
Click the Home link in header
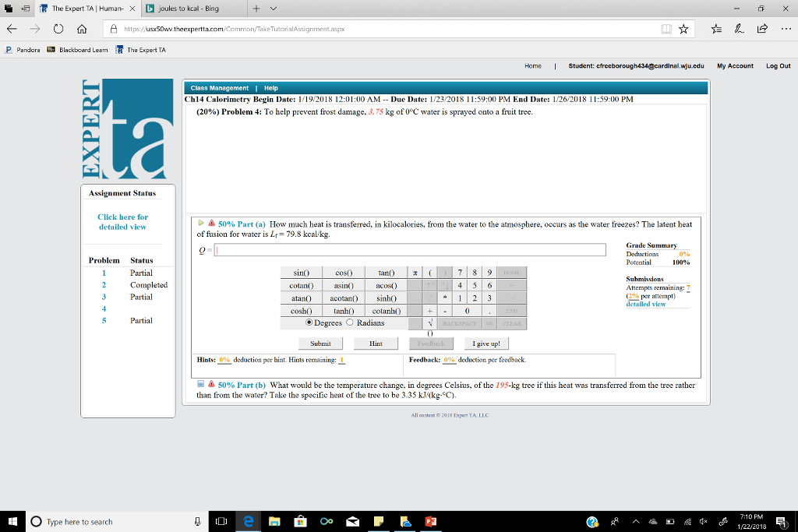533,66
